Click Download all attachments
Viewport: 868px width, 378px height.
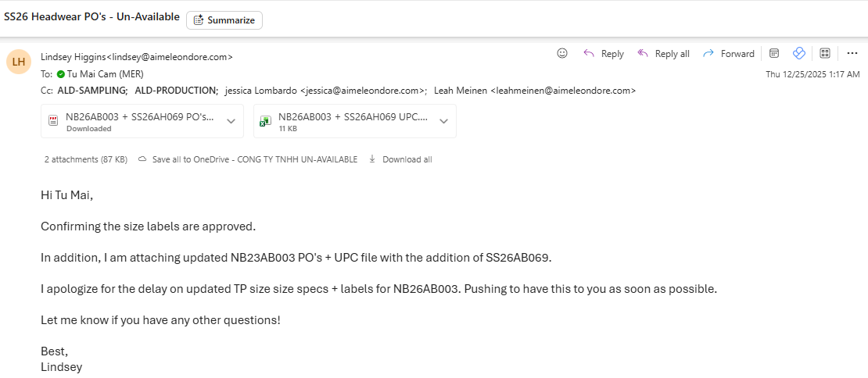(x=400, y=159)
